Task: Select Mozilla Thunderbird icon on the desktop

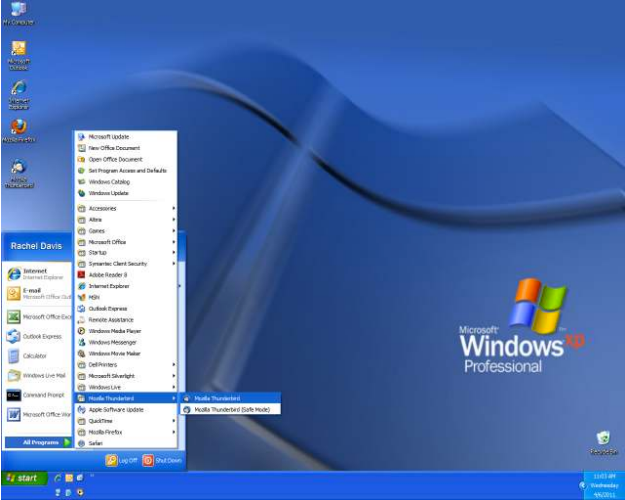Action: [19, 173]
